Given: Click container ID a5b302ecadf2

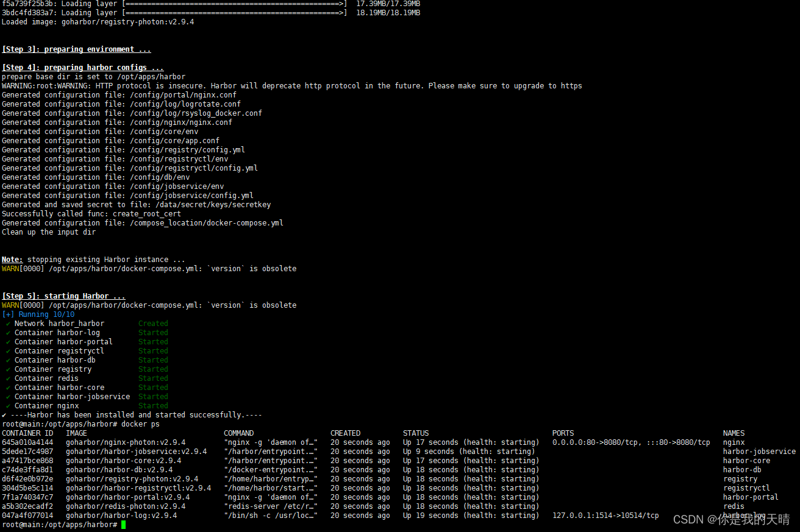Looking at the screenshot, I should (27, 506).
